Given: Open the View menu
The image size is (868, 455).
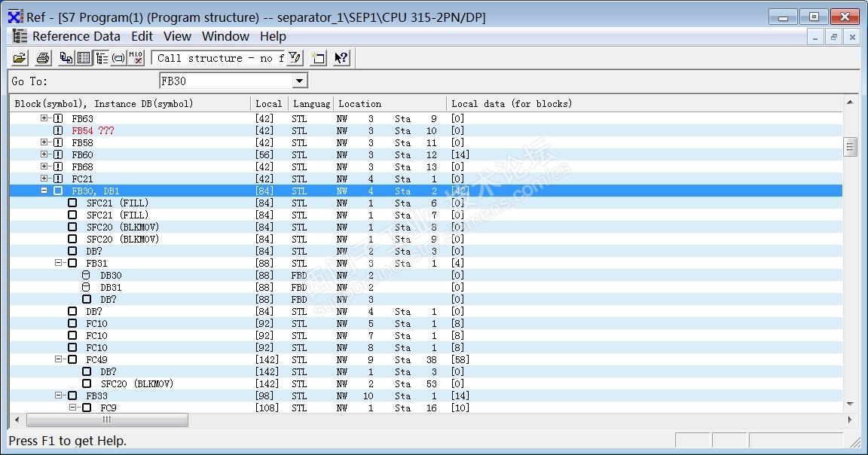Looking at the screenshot, I should 177,36.
